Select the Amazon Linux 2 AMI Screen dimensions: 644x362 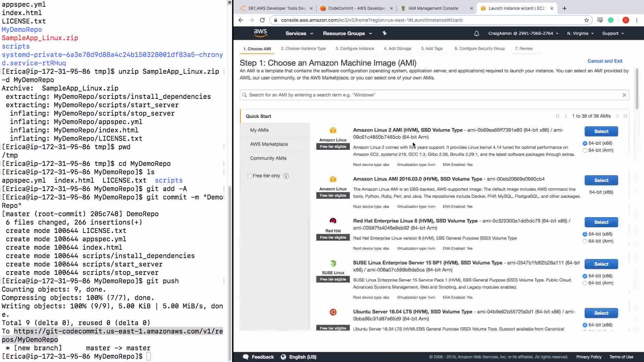(601, 131)
